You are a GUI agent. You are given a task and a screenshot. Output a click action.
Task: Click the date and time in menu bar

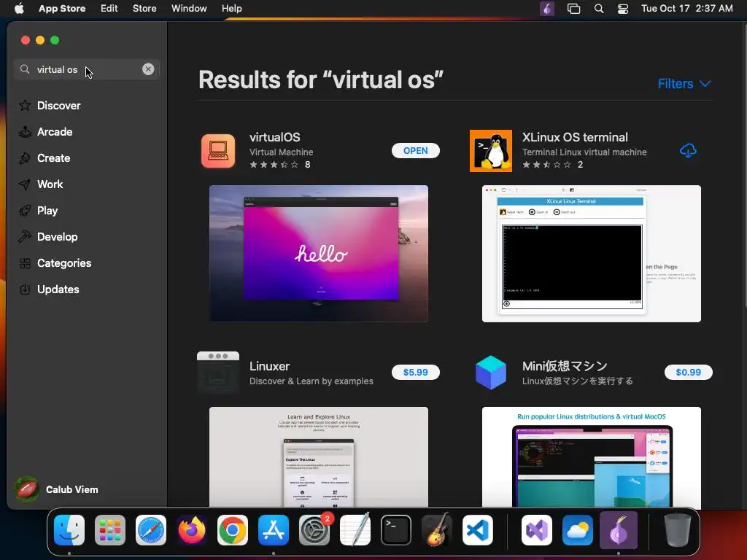pyautogui.click(x=687, y=9)
